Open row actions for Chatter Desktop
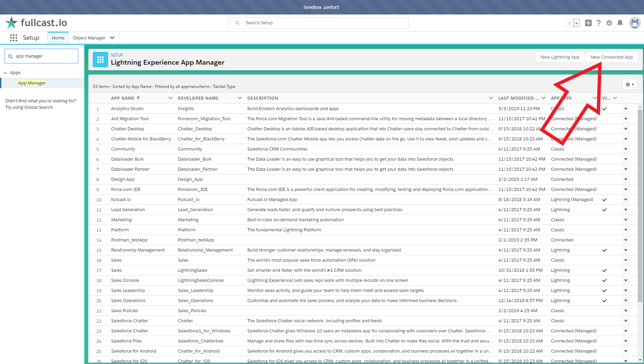Viewport: 644px width, 364px height. tap(626, 129)
